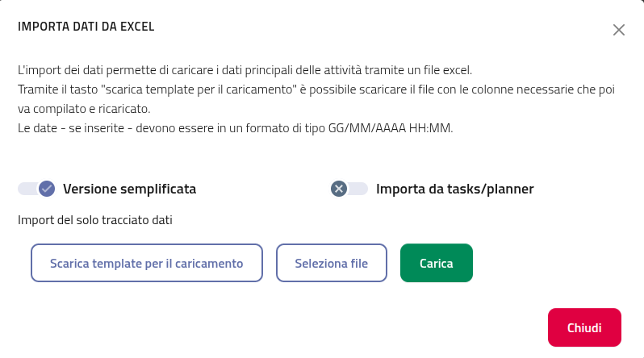The width and height of the screenshot is (644, 358).
Task: Download the template via Scarica template button
Action: [x=147, y=263]
